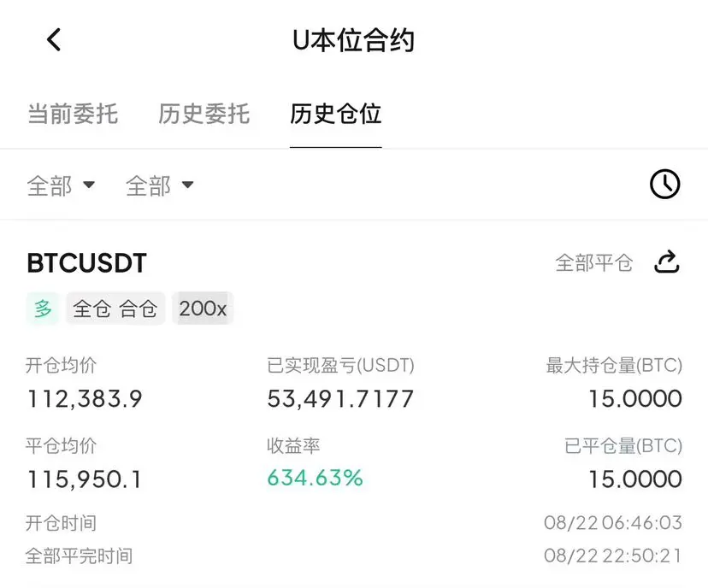708x588 pixels.
Task: Tap the opening average price 112,383.9
Action: point(85,399)
